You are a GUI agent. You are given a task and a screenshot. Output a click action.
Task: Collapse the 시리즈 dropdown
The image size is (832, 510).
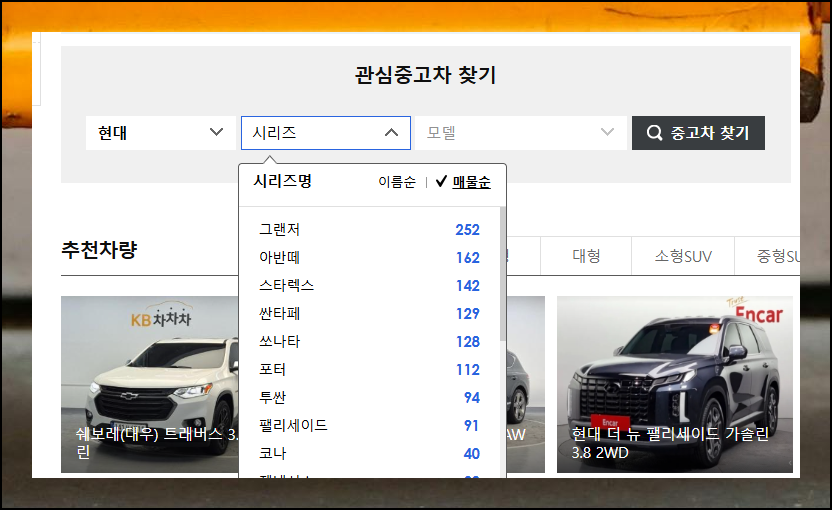(x=326, y=133)
